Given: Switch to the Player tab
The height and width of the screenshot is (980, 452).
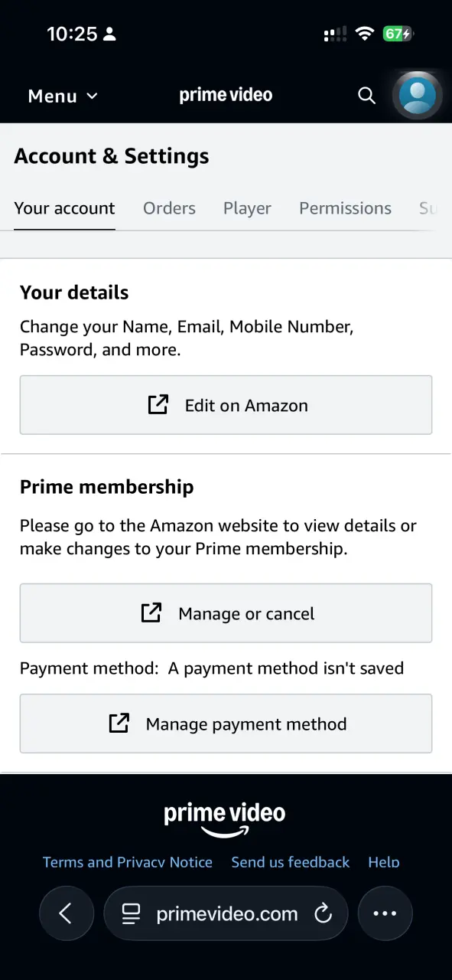Looking at the screenshot, I should click(x=247, y=208).
